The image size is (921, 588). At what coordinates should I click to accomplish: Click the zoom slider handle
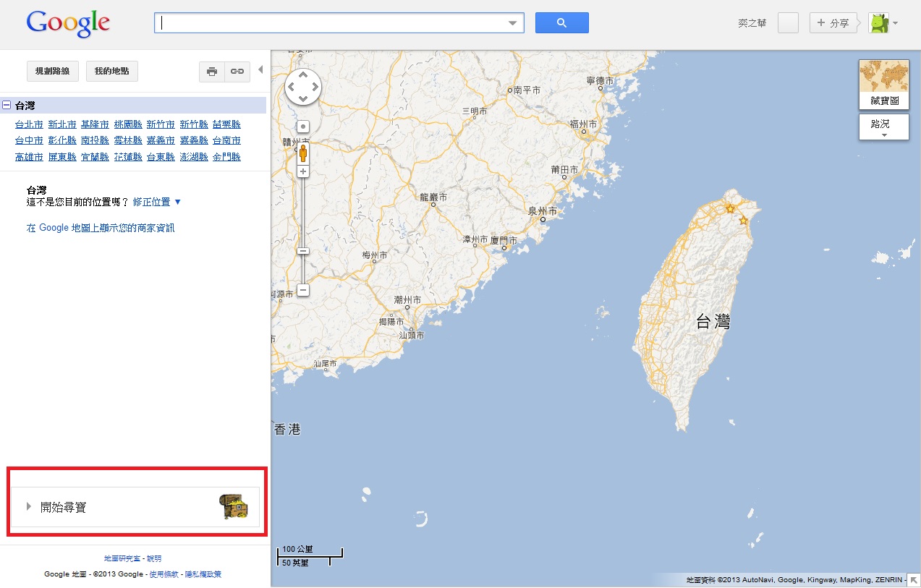(x=303, y=251)
